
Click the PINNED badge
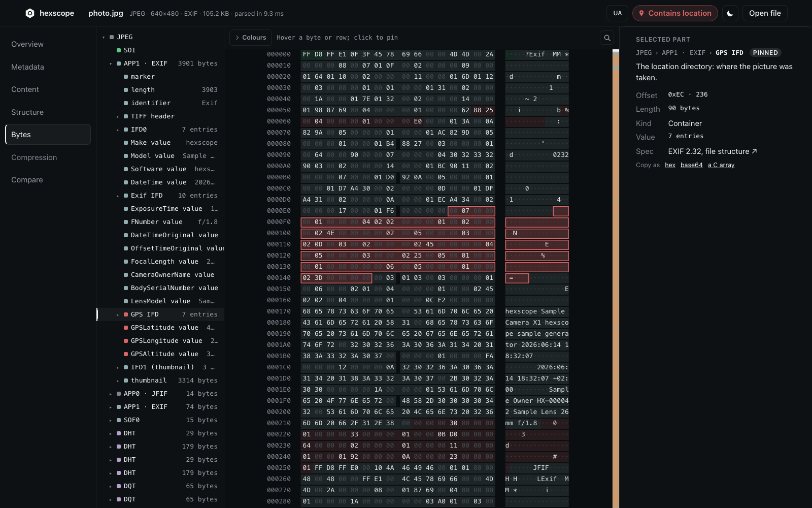click(765, 53)
